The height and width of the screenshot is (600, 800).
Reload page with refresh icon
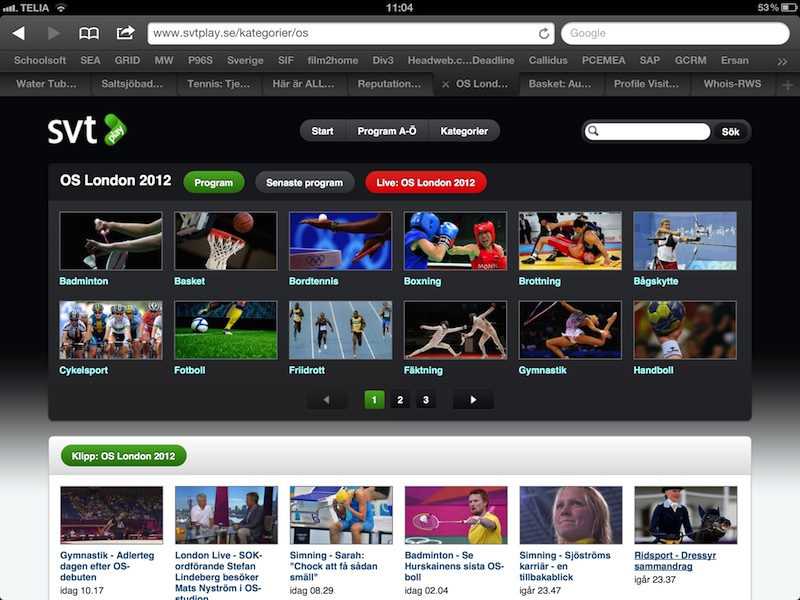tap(544, 33)
